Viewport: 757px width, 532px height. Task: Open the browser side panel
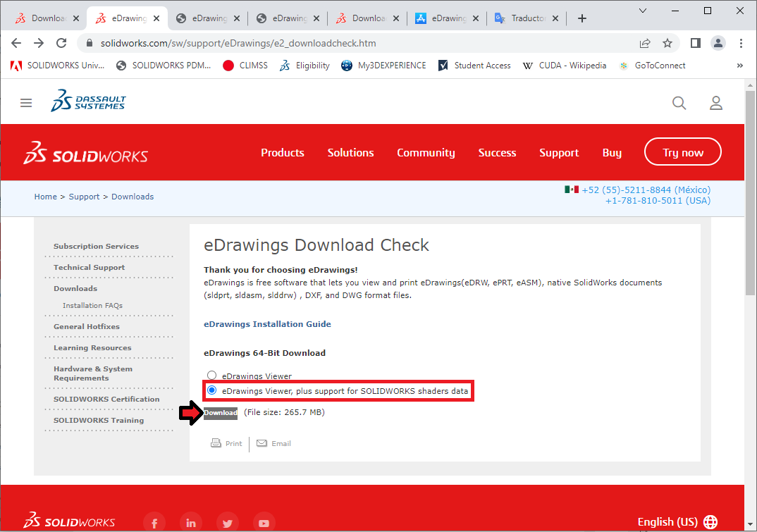pyautogui.click(x=695, y=44)
